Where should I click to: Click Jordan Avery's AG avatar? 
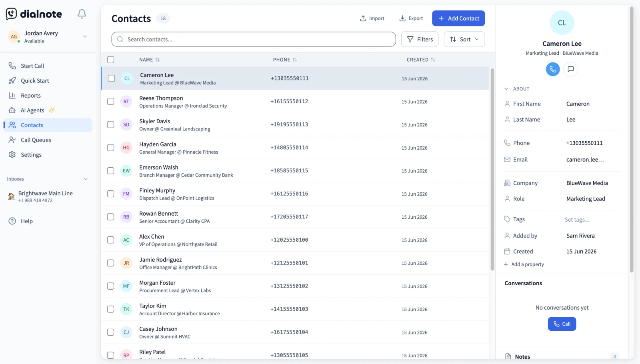click(x=14, y=37)
